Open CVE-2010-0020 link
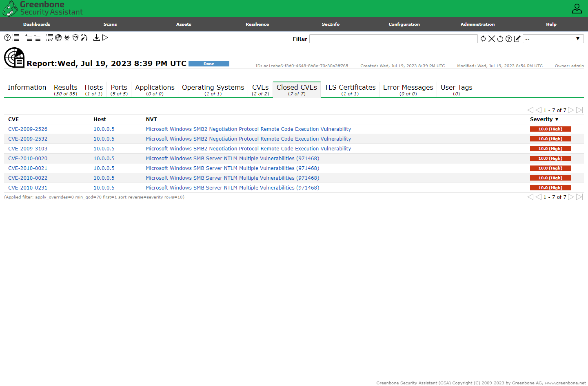This screenshot has width=588, height=386. pos(28,159)
